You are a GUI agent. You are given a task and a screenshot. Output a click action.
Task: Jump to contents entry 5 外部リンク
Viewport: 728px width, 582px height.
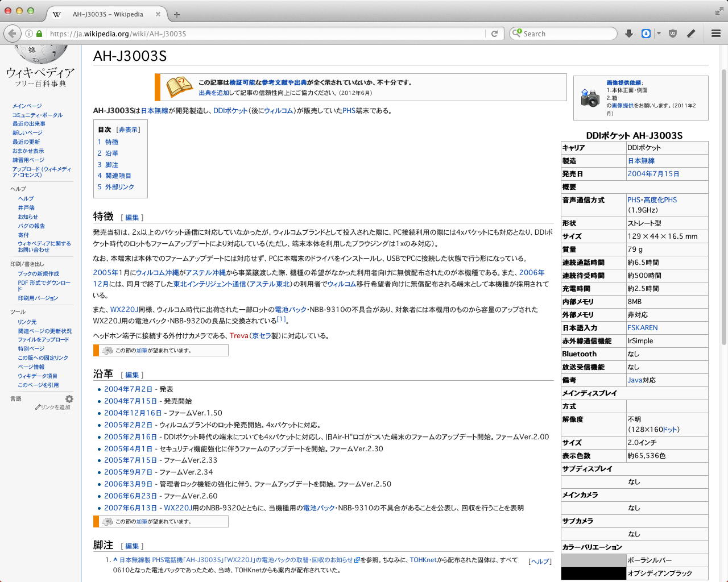pos(116,187)
